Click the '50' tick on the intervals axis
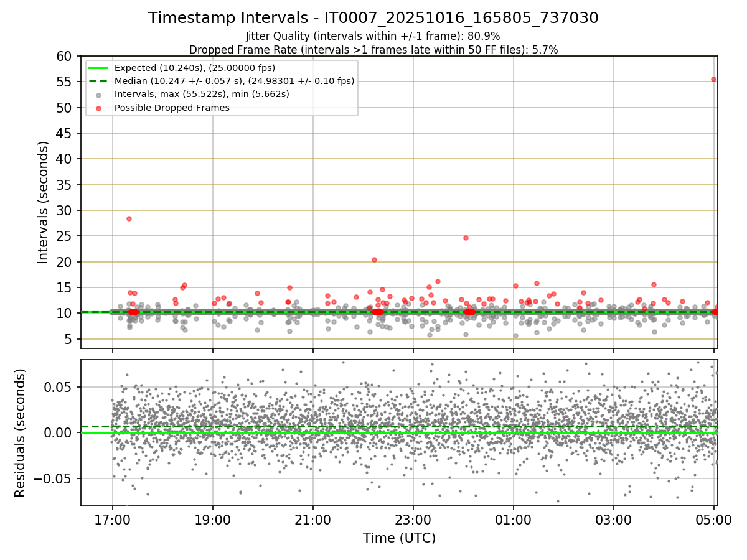 64,108
